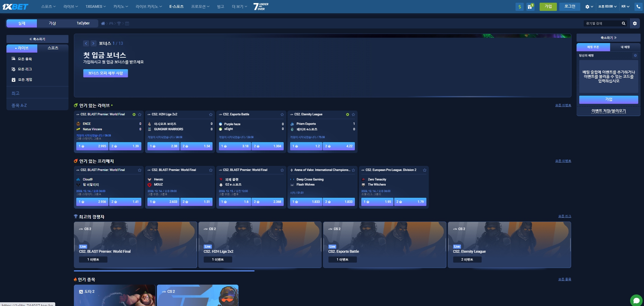Open the 도타 2 popular game thumbnail
Image resolution: width=644 pixels, height=306 pixels.
[x=115, y=295]
